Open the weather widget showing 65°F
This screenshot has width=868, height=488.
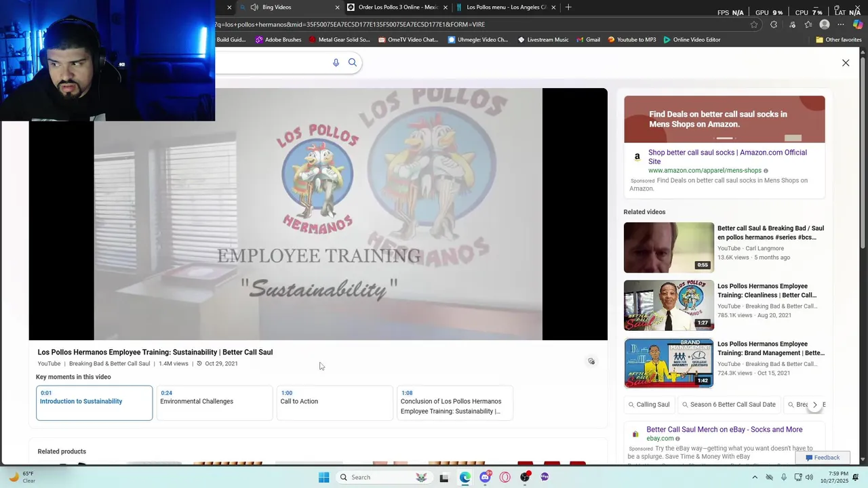click(22, 477)
